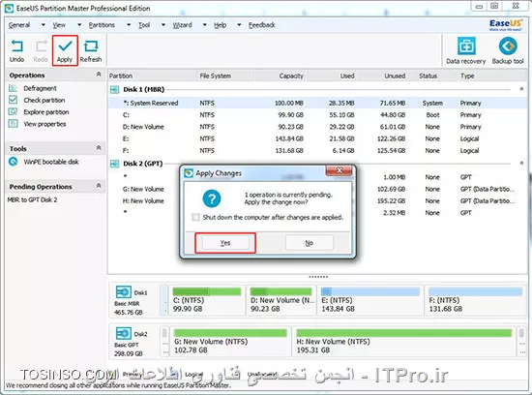Collapse the Disk 2 (GPT) group
532x395 pixels.
pyautogui.click(x=521, y=163)
